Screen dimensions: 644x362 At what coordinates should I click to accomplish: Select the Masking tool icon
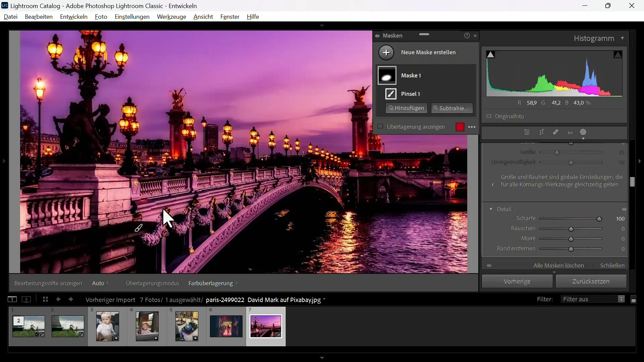[x=584, y=132]
